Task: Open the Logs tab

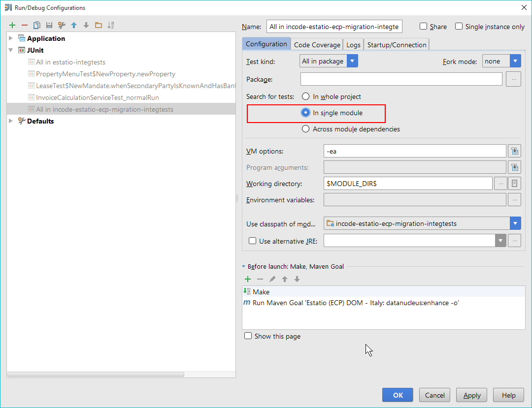Action: click(x=353, y=45)
